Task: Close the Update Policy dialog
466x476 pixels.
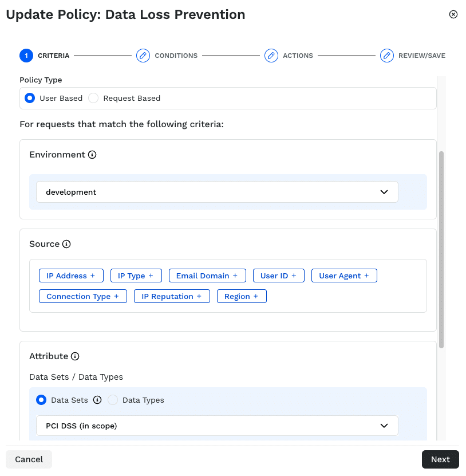Action: 453,14
